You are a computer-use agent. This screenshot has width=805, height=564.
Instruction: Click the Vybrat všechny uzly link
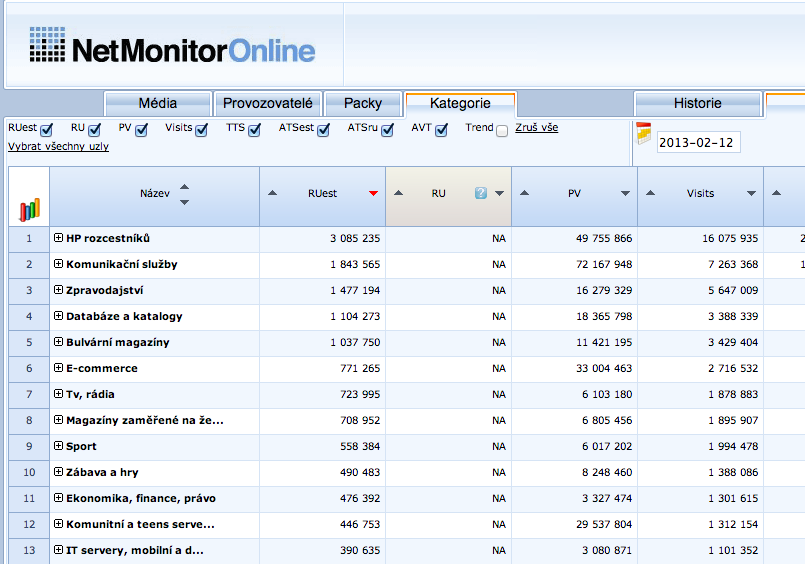(x=58, y=147)
